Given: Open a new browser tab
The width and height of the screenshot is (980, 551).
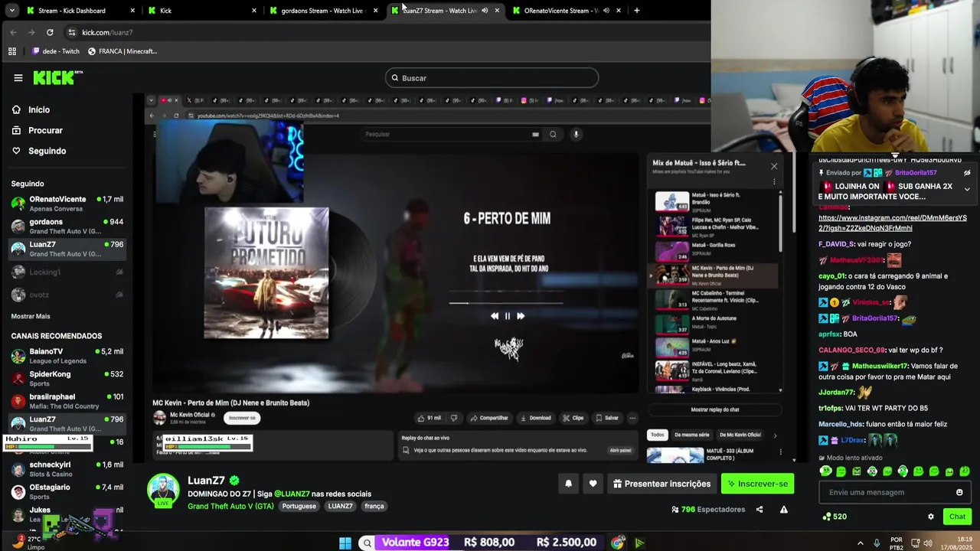Looking at the screenshot, I should [x=636, y=11].
